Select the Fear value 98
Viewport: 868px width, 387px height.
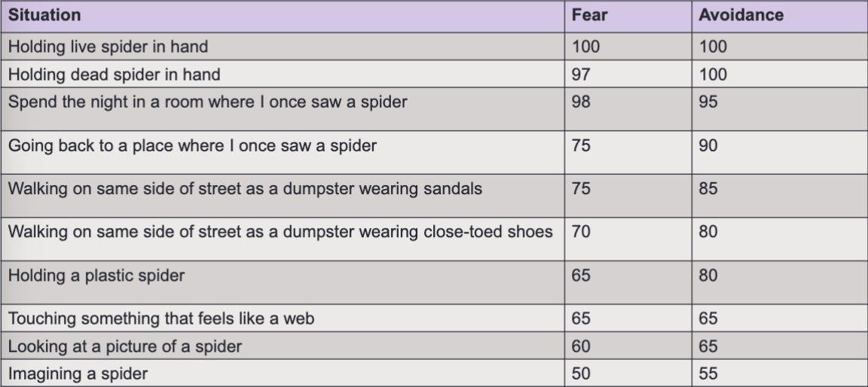(x=581, y=102)
